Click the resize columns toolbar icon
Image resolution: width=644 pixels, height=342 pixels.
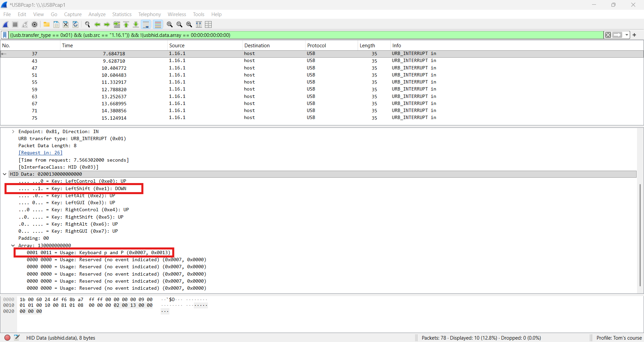(199, 24)
